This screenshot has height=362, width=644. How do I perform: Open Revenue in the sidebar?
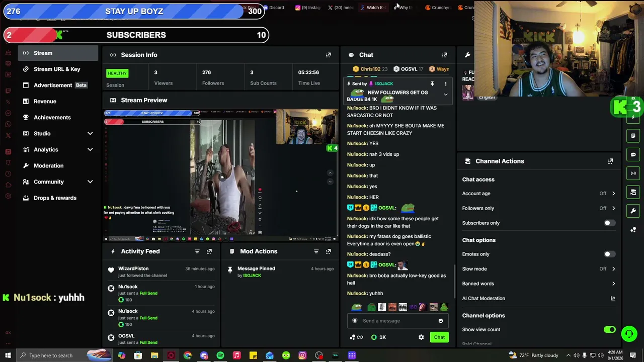pos(58,101)
